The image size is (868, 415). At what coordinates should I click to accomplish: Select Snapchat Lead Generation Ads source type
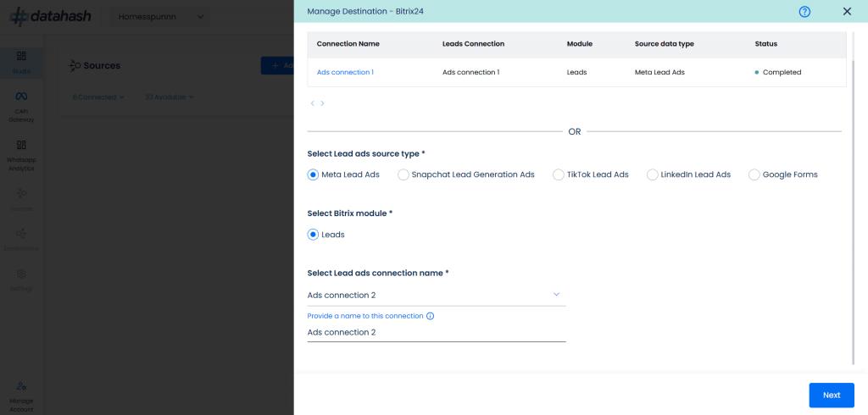tap(403, 174)
